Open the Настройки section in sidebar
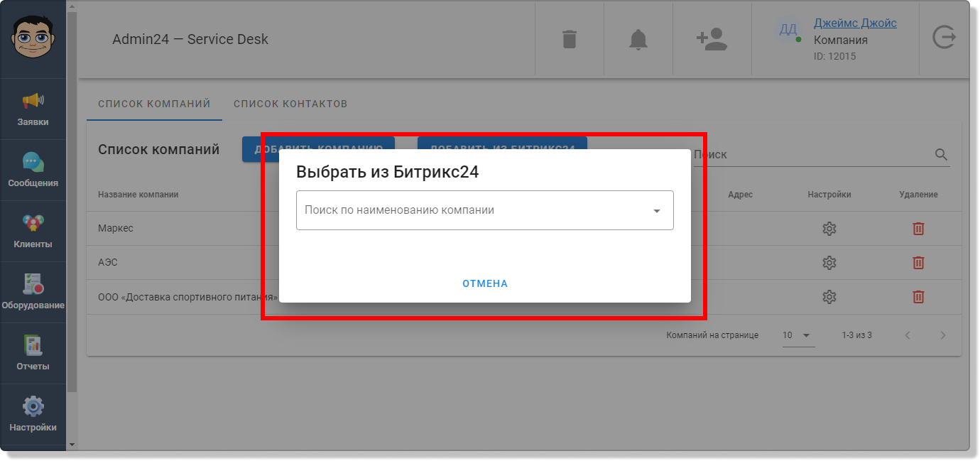The height and width of the screenshot is (461, 980). pos(33,415)
